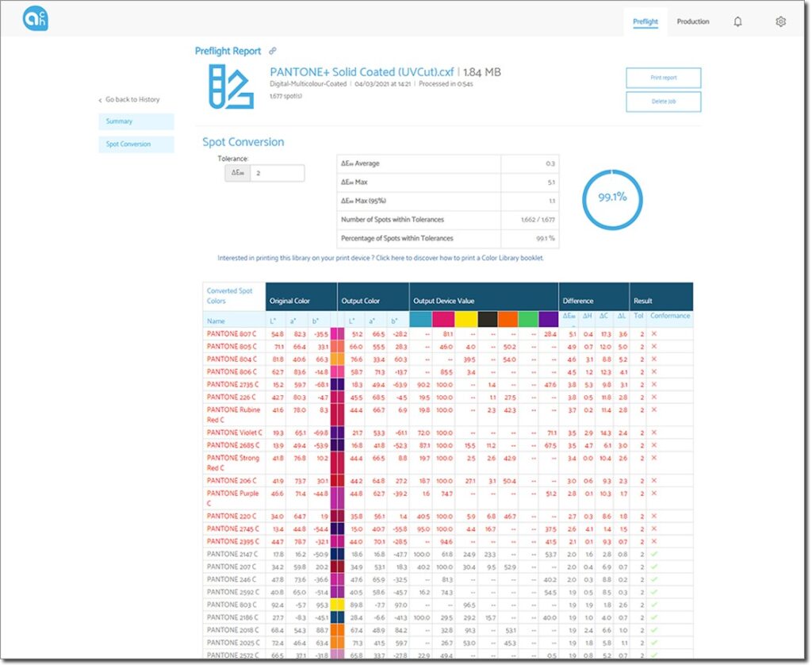Open the Color Library booklet printing link

point(381,258)
